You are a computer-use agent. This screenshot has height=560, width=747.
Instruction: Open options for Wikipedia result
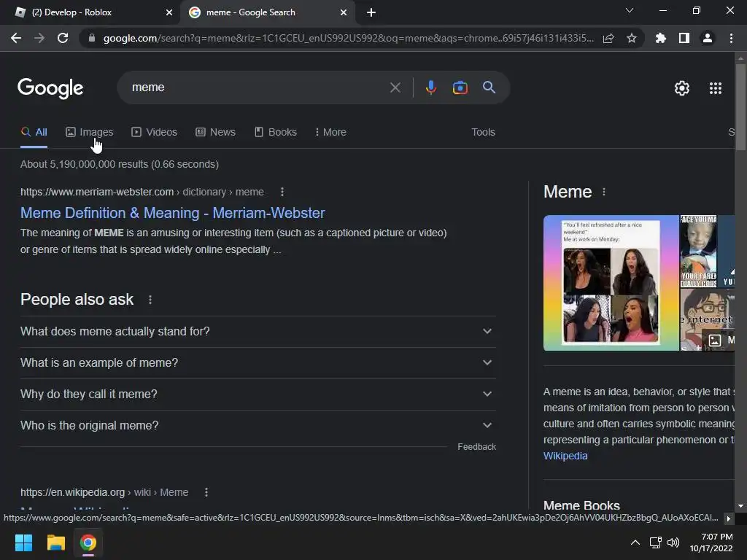pyautogui.click(x=206, y=492)
